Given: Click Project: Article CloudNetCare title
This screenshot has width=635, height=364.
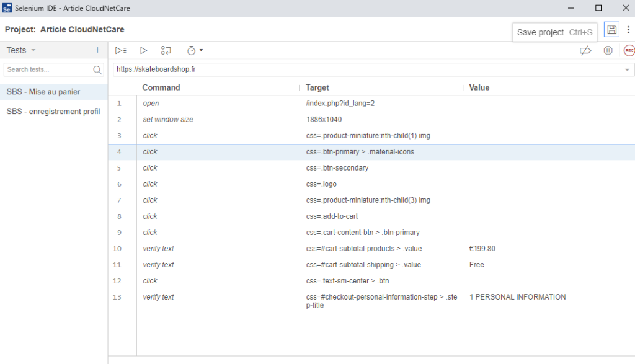Looking at the screenshot, I should click(x=64, y=29).
